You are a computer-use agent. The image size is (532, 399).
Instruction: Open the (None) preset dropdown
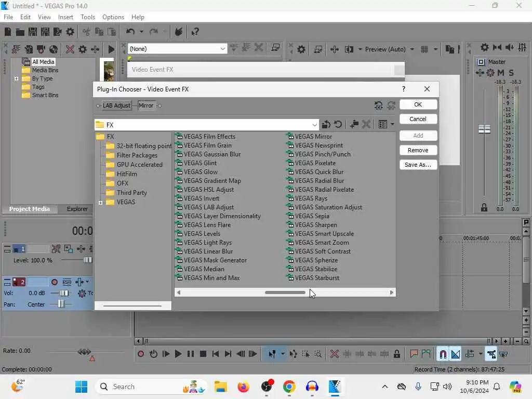point(222,48)
